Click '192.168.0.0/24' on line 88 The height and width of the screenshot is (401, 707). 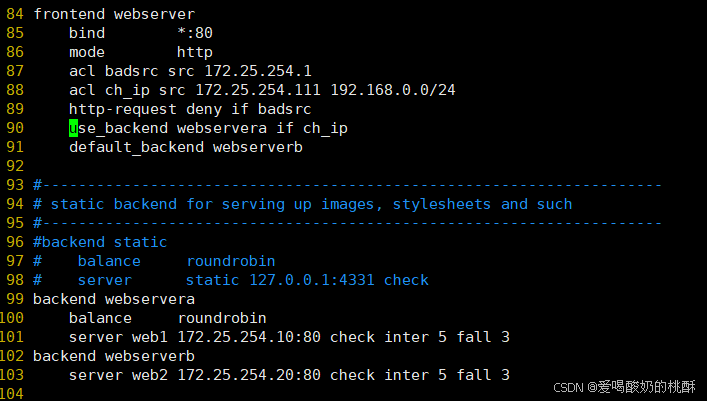tap(393, 90)
